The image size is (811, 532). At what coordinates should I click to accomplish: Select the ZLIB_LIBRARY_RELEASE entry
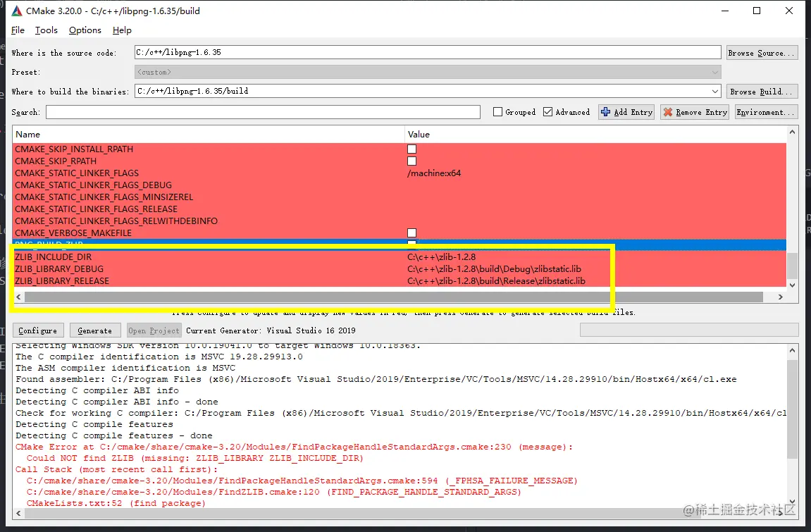pyautogui.click(x=62, y=280)
